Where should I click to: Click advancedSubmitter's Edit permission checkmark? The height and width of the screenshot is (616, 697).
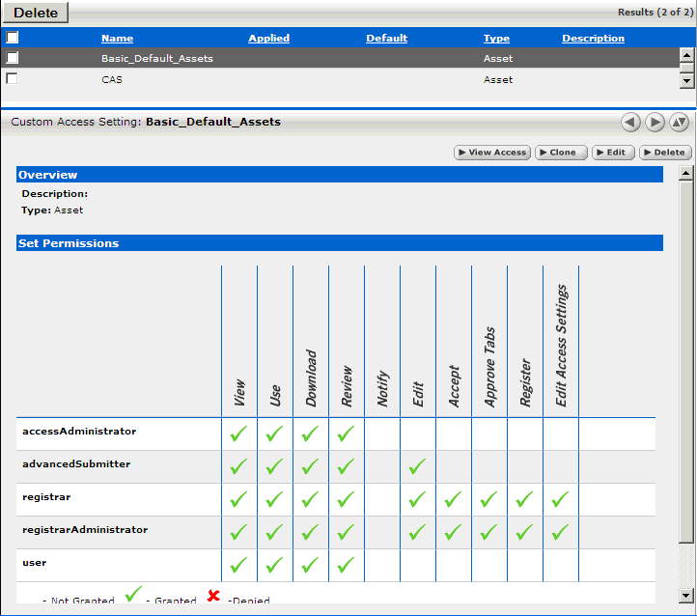(417, 466)
